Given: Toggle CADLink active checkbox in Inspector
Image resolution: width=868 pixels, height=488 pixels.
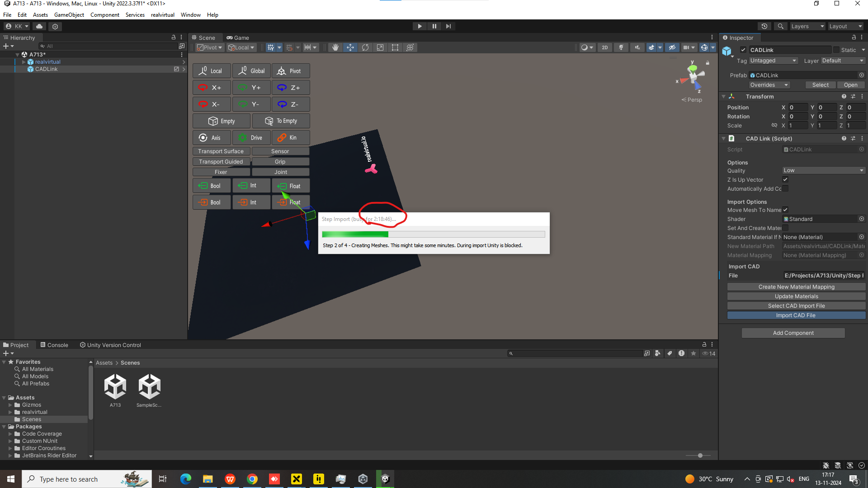Looking at the screenshot, I should coord(743,50).
